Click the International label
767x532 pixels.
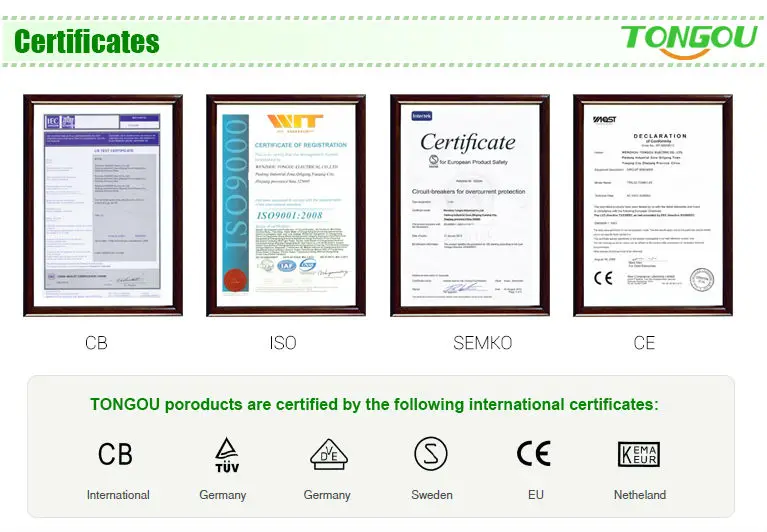pyautogui.click(x=118, y=495)
